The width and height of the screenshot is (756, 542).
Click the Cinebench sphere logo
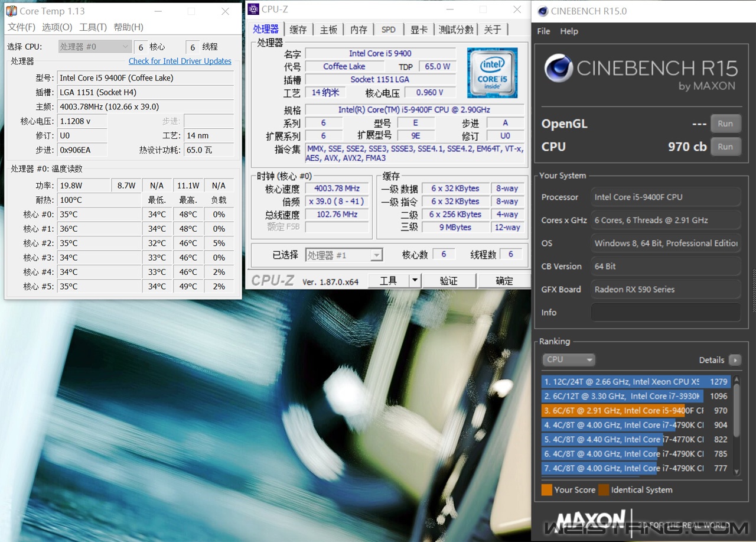tap(558, 69)
